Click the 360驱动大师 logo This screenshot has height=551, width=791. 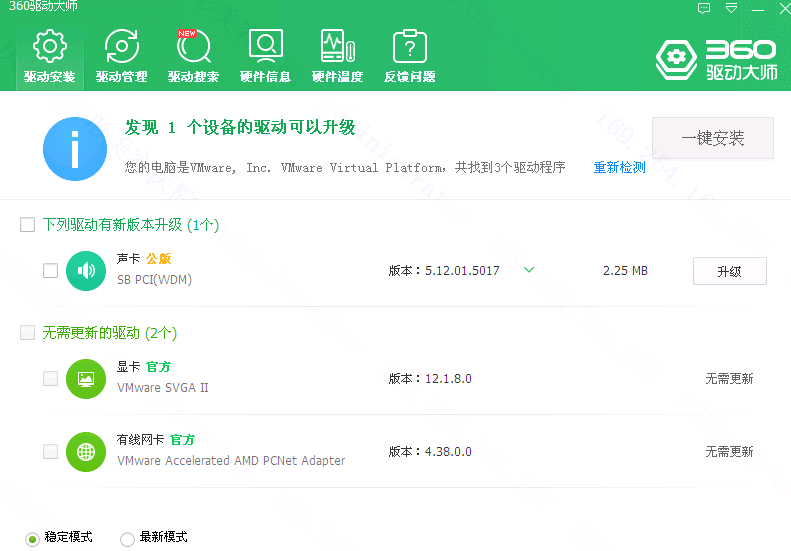pyautogui.click(x=716, y=60)
